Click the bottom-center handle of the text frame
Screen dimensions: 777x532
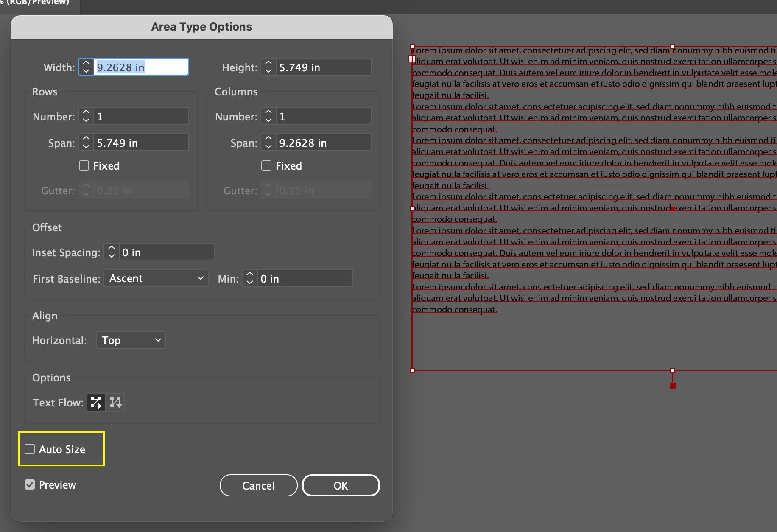pos(673,371)
